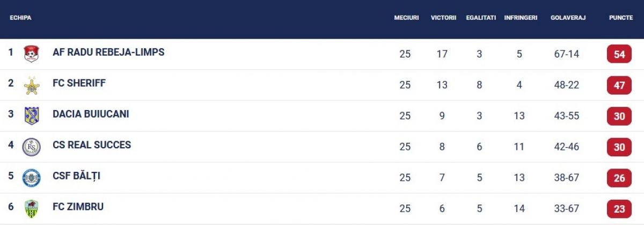This screenshot has width=644, height=225.
Task: Open FC SHERIFF team link
Action: (79, 83)
